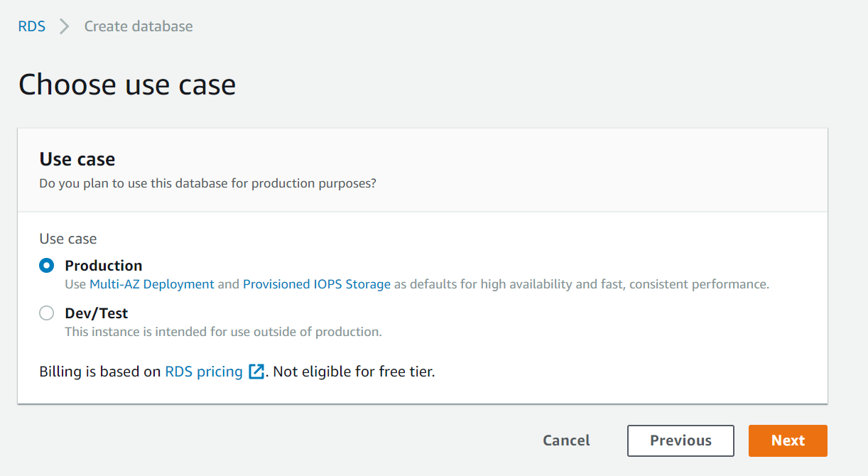Go back with the Previous button
868x476 pixels.
point(680,440)
